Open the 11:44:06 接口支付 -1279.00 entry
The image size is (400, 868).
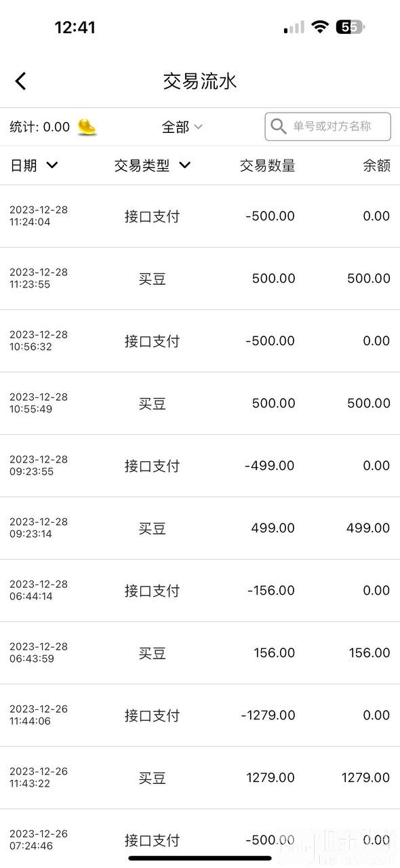pos(200,715)
